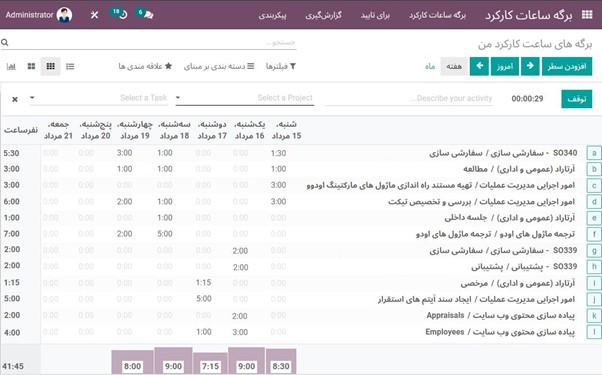Expand the Select a Task dropdown arrow
Screen dimensions: 602x375
click(32, 97)
